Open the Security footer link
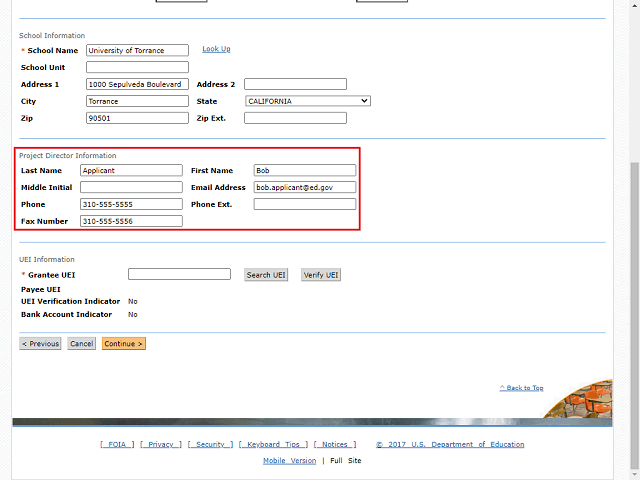This screenshot has width=640, height=480. [210, 444]
